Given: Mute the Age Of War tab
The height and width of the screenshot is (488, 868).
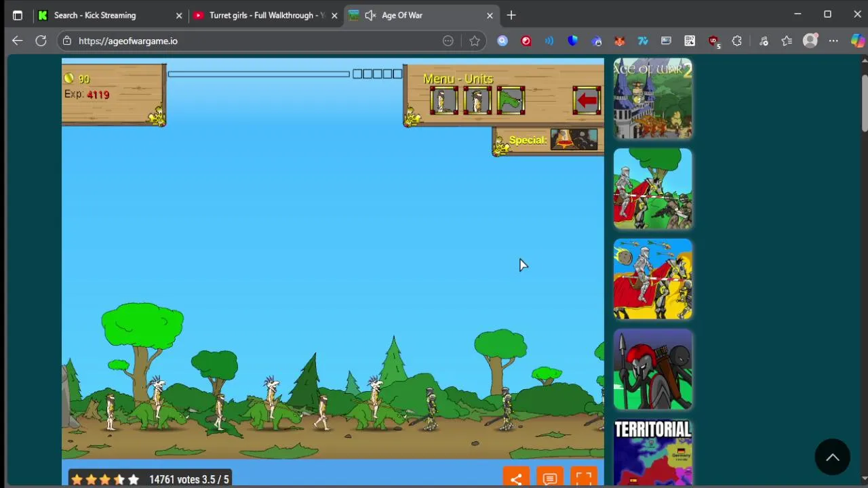Looking at the screenshot, I should pos(370,15).
